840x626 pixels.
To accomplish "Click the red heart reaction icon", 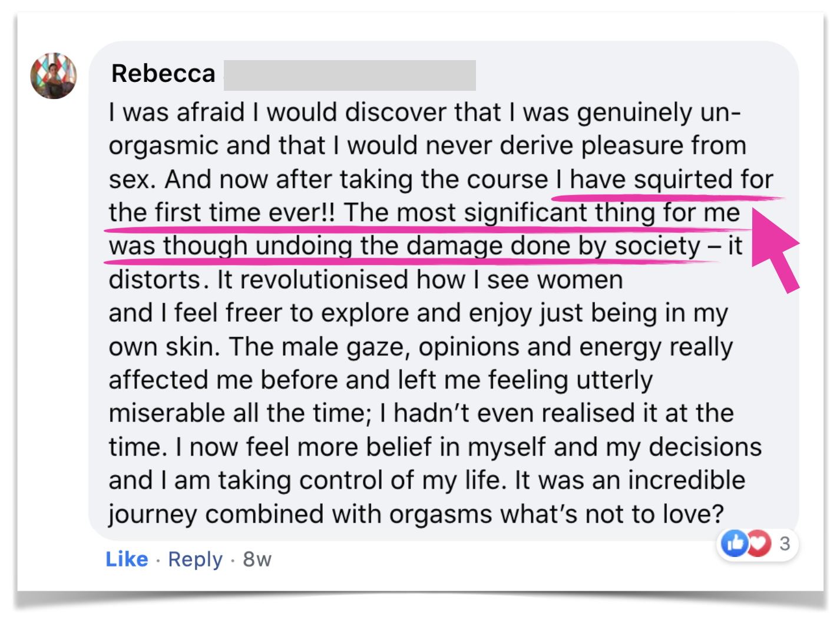I will tap(759, 543).
